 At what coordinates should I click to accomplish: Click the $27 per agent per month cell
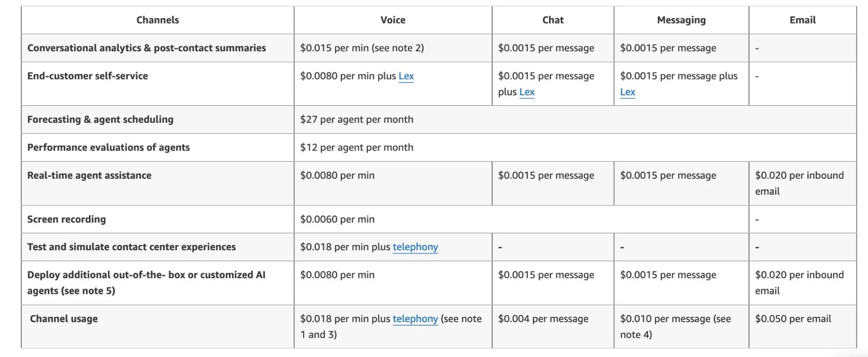pos(356,120)
